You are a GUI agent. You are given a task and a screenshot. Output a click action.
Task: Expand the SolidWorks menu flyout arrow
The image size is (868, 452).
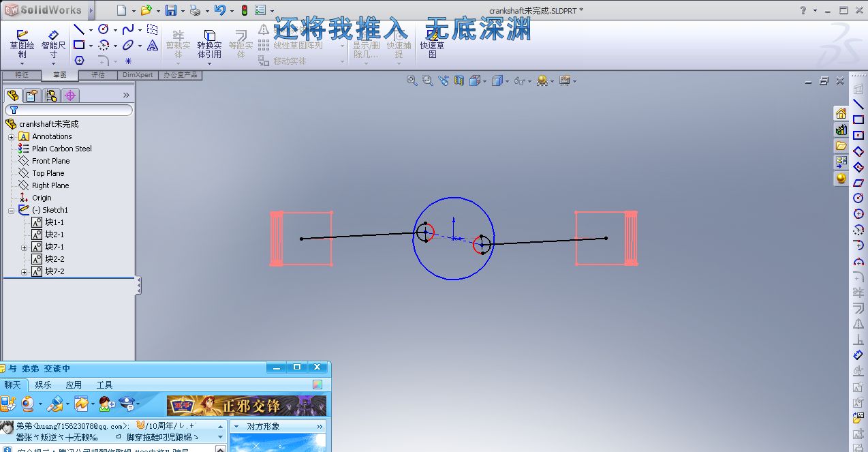click(91, 10)
